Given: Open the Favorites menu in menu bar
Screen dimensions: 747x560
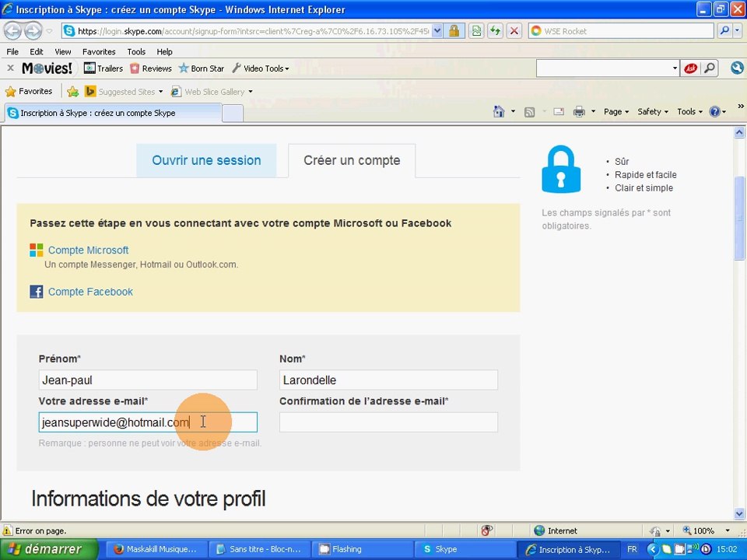Looking at the screenshot, I should (x=99, y=51).
